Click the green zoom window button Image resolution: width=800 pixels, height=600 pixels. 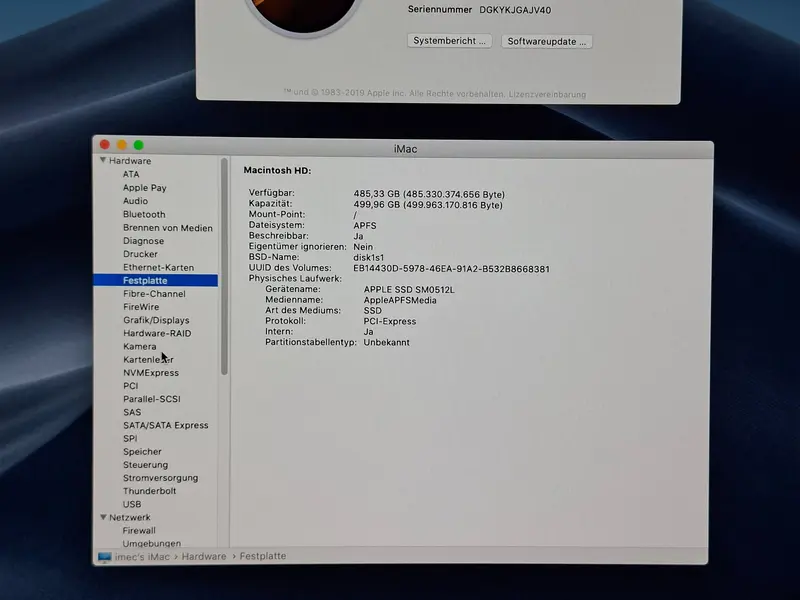pyautogui.click(x=138, y=145)
